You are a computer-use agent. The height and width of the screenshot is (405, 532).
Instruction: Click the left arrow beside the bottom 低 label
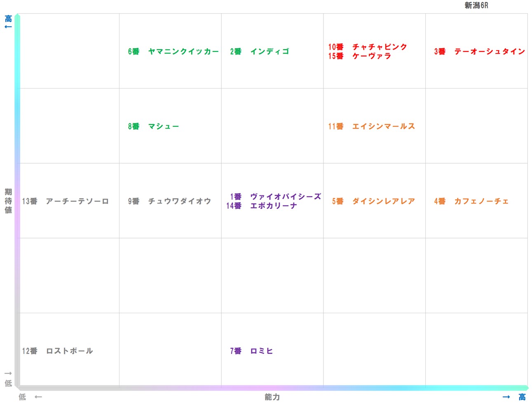pos(38,397)
